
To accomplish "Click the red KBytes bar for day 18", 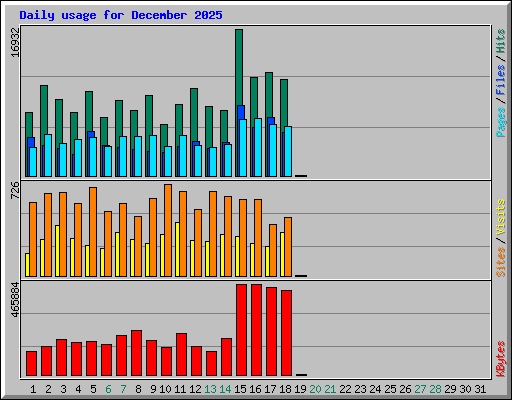I will 286,333.
